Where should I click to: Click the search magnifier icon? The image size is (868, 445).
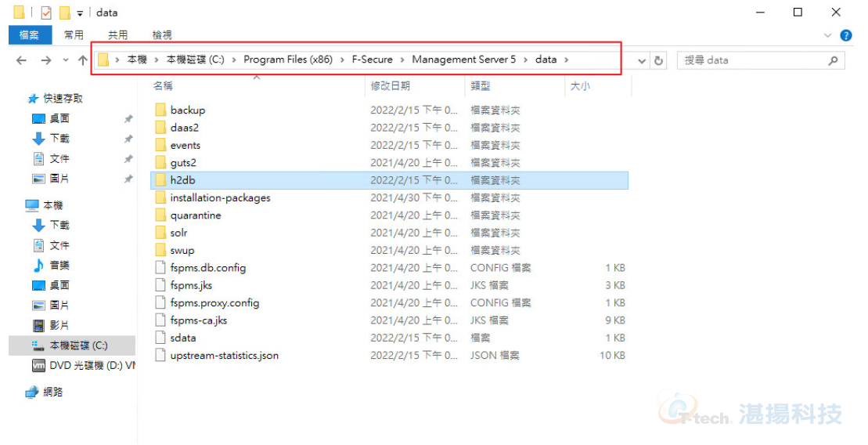[833, 60]
